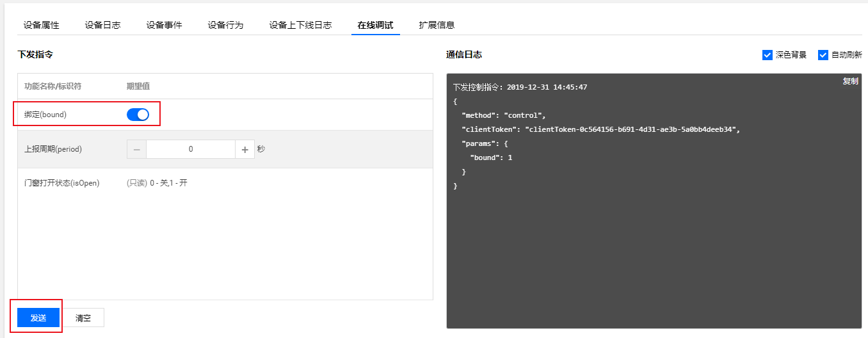
Task: Switch to the 设备属性 tab
Action: tap(41, 25)
